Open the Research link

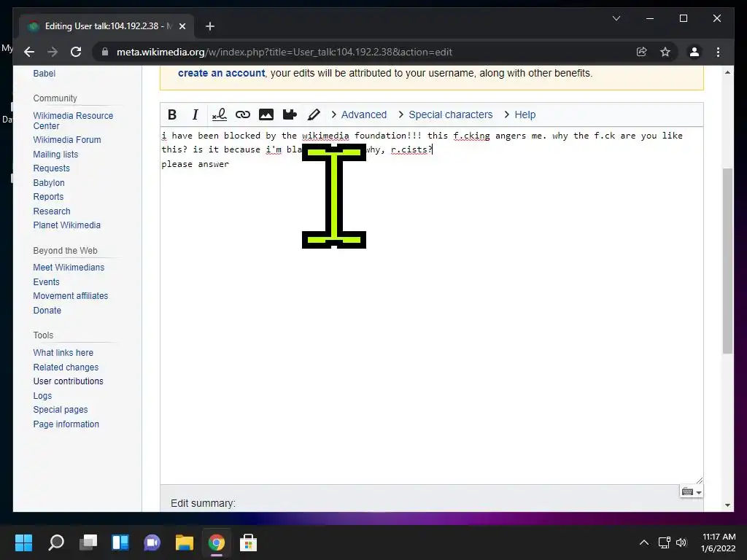click(52, 211)
